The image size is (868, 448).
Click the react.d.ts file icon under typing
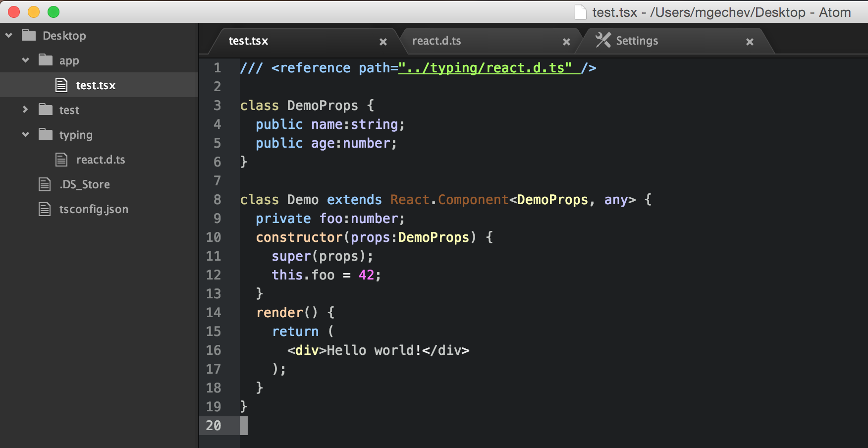click(61, 159)
